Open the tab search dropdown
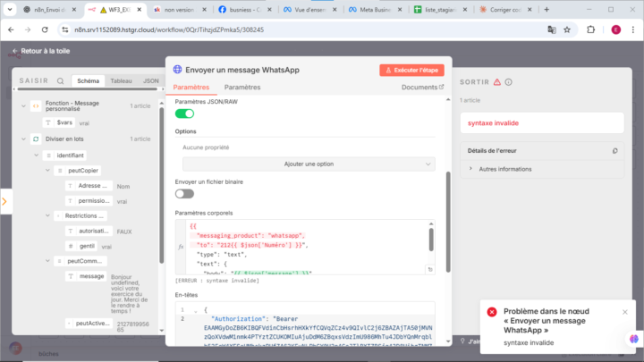The height and width of the screenshot is (362, 644). (x=10, y=10)
